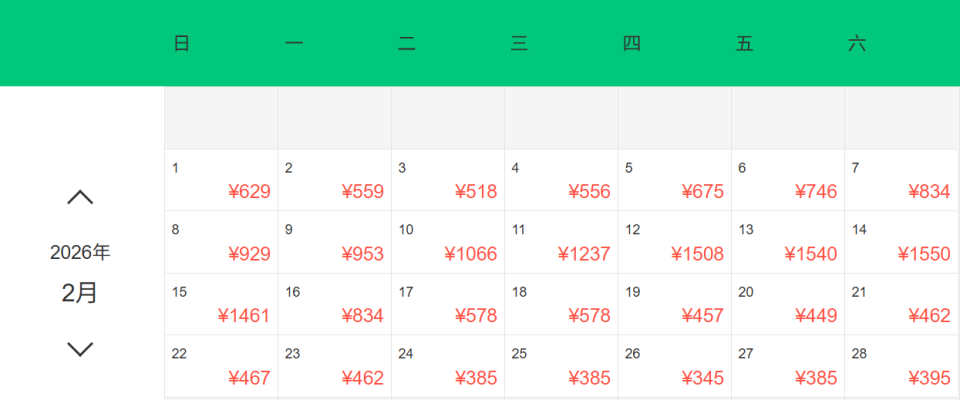Select February 7 priced ¥834

click(x=901, y=181)
